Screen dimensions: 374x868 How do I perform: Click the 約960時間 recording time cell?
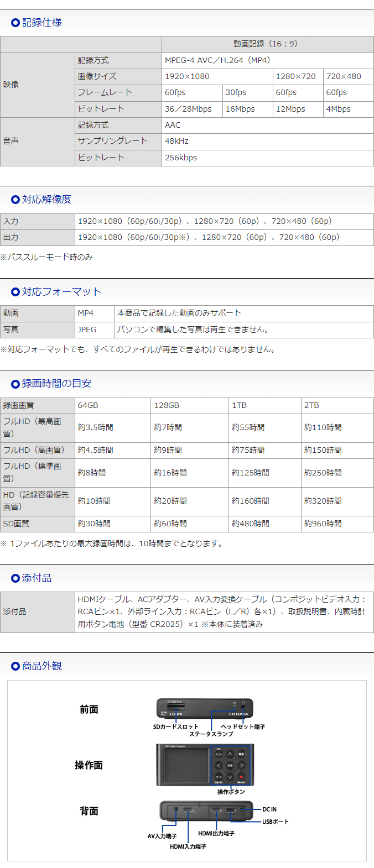click(x=337, y=524)
